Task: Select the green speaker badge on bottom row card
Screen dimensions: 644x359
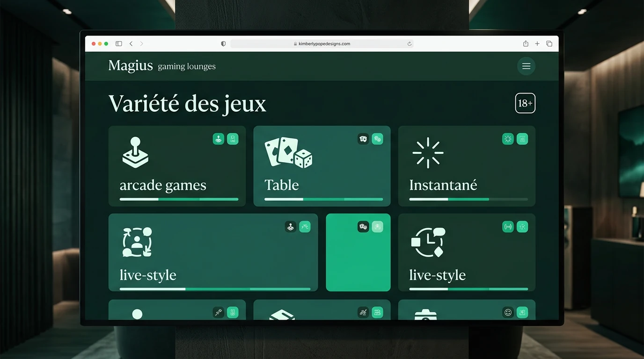Action: 233,313
